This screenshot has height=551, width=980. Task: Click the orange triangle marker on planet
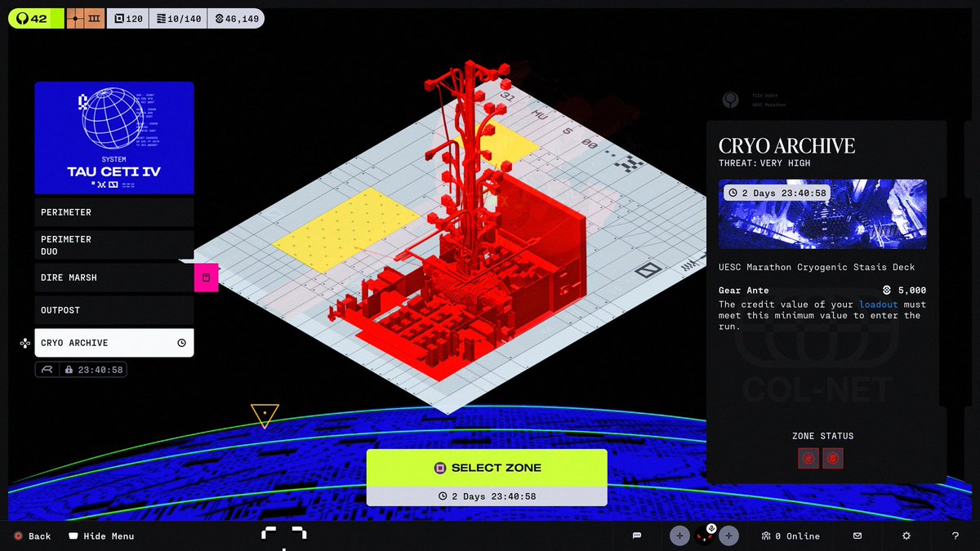265,415
